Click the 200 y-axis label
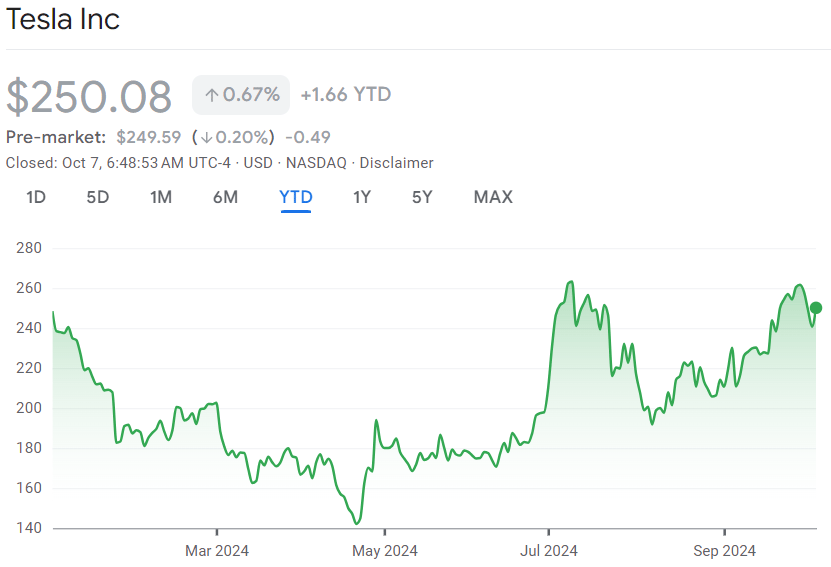Viewport: 831px width, 567px height. coord(29,408)
